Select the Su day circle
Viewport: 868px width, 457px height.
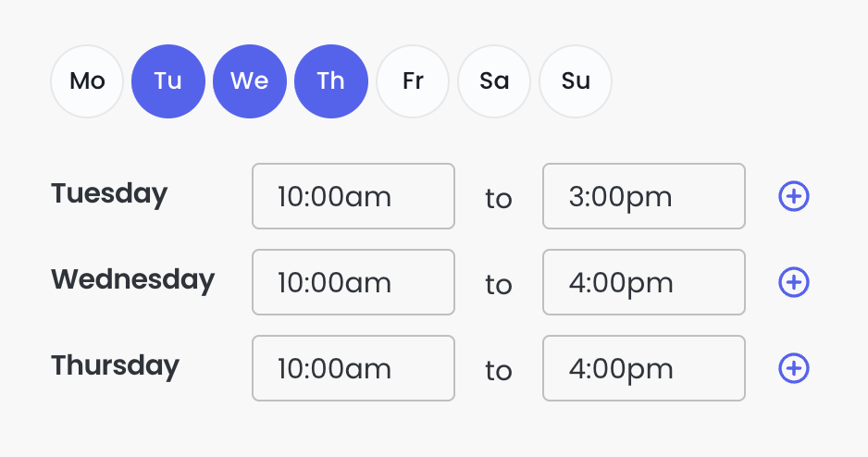coord(576,81)
